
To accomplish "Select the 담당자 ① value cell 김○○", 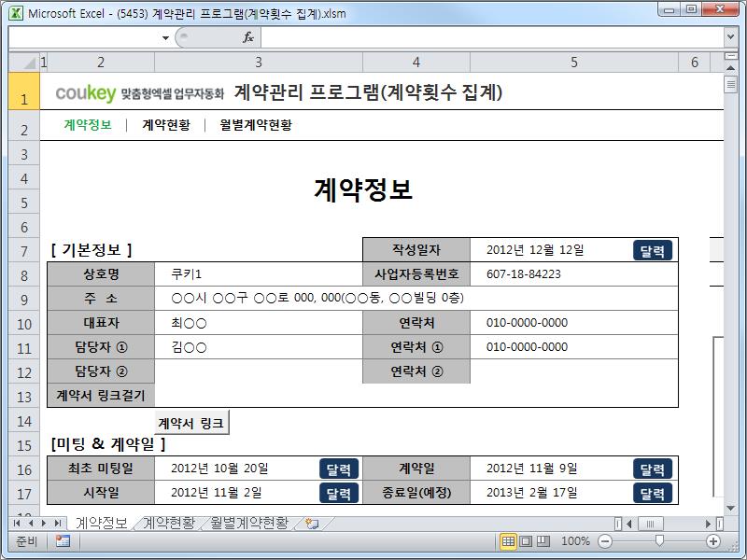I will click(259, 347).
